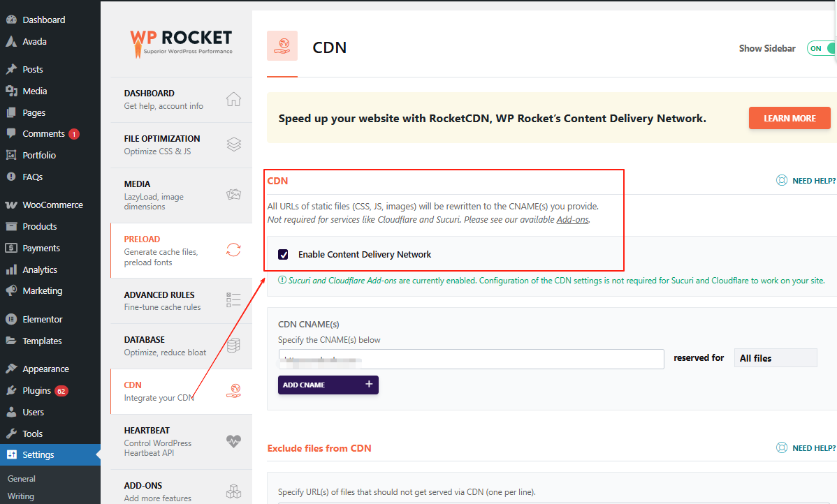The image size is (837, 504).
Task: Click the Preload refresh arrows icon
Action: [x=233, y=250]
